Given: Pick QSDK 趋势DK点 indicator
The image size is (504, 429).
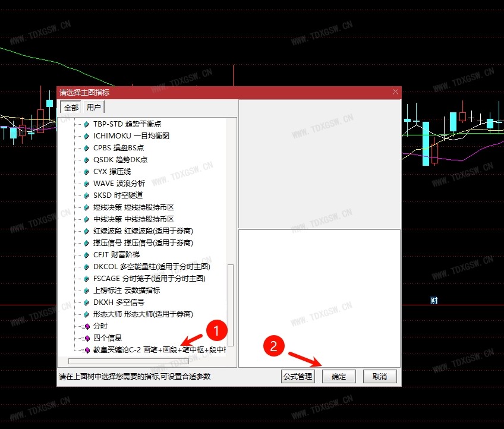Looking at the screenshot, I should click(120, 160).
